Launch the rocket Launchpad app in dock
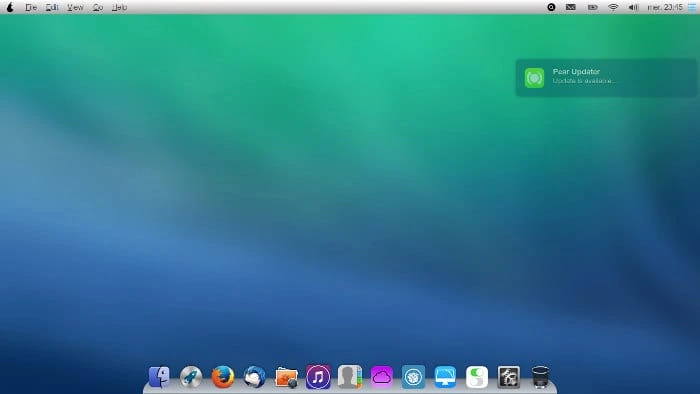The width and height of the screenshot is (700, 394). click(x=191, y=377)
